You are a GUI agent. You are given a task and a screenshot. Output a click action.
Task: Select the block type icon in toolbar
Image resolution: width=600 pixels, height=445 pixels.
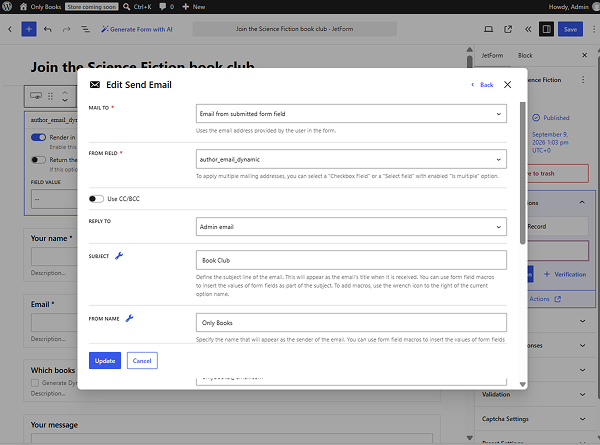click(36, 96)
